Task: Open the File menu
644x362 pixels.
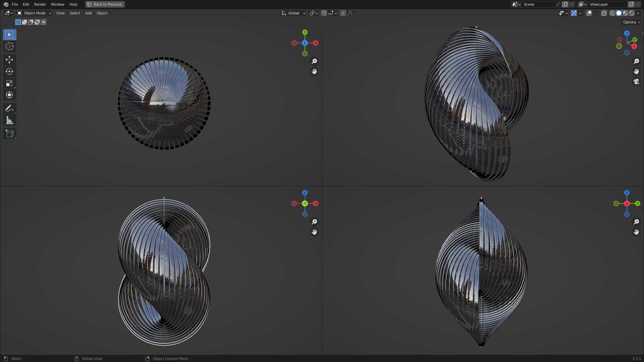Action: point(15,4)
